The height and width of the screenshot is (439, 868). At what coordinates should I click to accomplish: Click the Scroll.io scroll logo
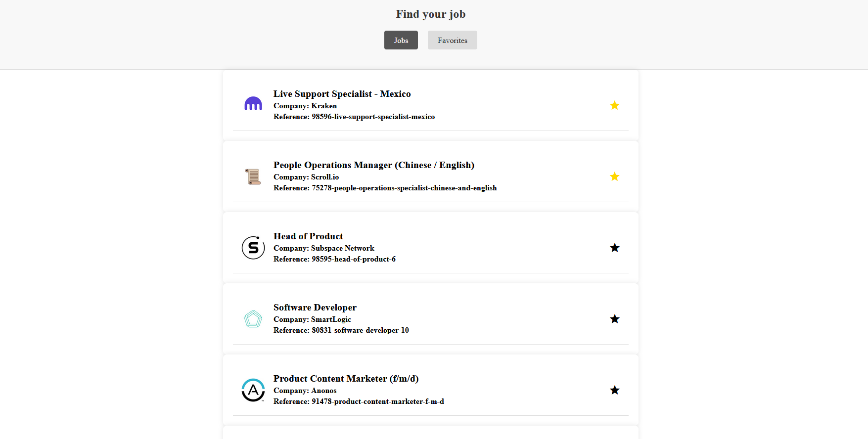[253, 176]
